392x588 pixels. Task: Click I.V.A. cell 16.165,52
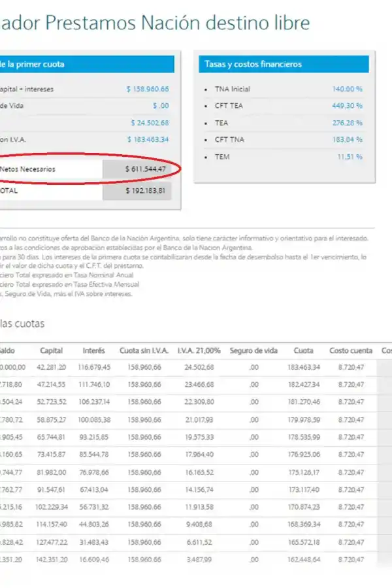pyautogui.click(x=199, y=472)
